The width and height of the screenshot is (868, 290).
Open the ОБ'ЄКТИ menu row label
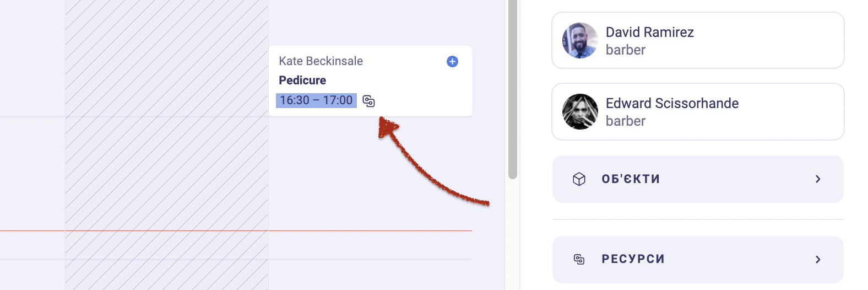pyautogui.click(x=631, y=179)
